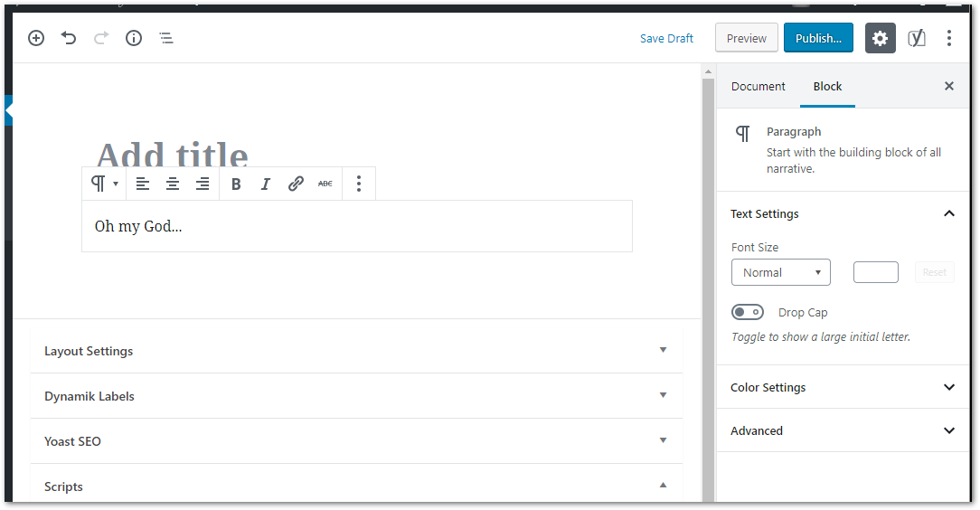Open the Font Size Normal dropdown
The image size is (980, 510).
[780, 272]
